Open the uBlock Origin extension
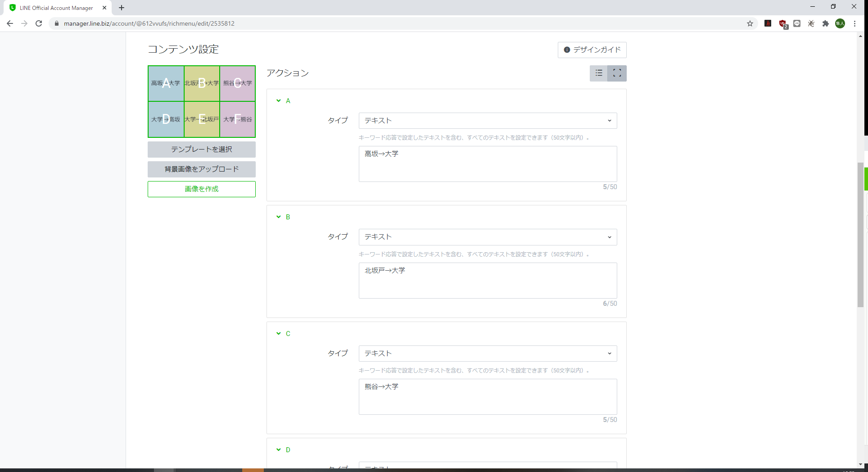The image size is (868, 472). coord(782,23)
